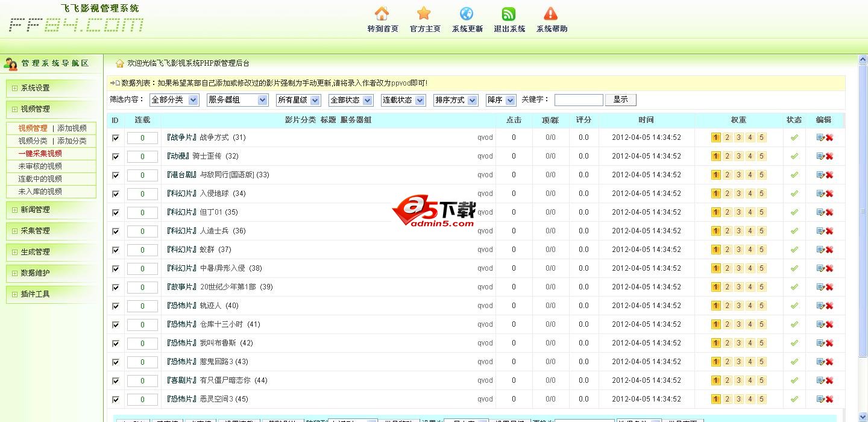Set weight 5 for 但丁01 row
Viewport: 868px width, 422px height.
point(762,212)
